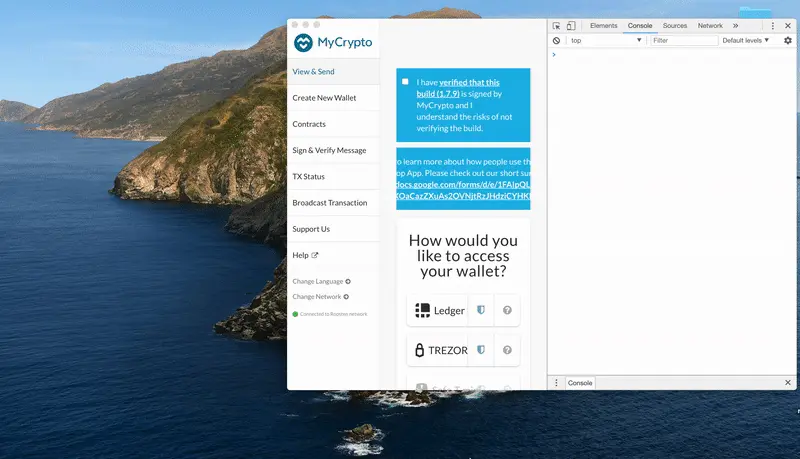Switch to the Elements tab

[604, 26]
